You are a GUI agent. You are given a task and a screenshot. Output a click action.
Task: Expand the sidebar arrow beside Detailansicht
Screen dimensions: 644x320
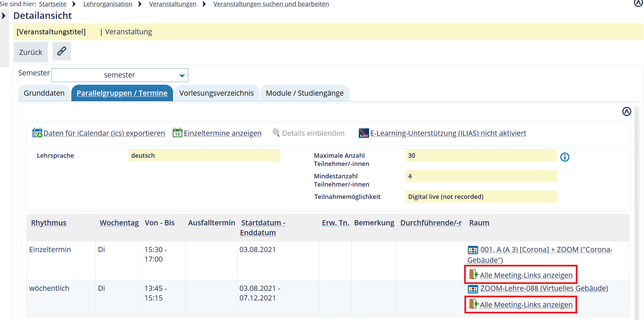[x=4, y=16]
